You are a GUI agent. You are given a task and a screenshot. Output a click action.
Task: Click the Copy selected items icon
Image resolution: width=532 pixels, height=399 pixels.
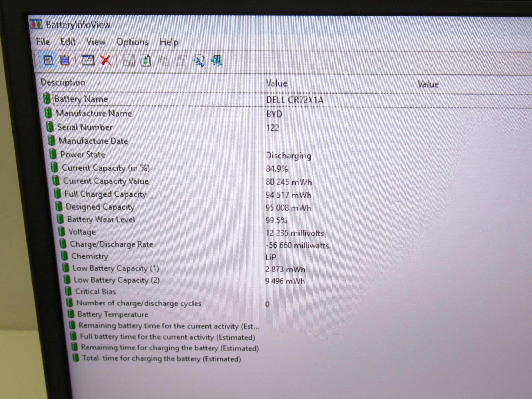coord(163,61)
